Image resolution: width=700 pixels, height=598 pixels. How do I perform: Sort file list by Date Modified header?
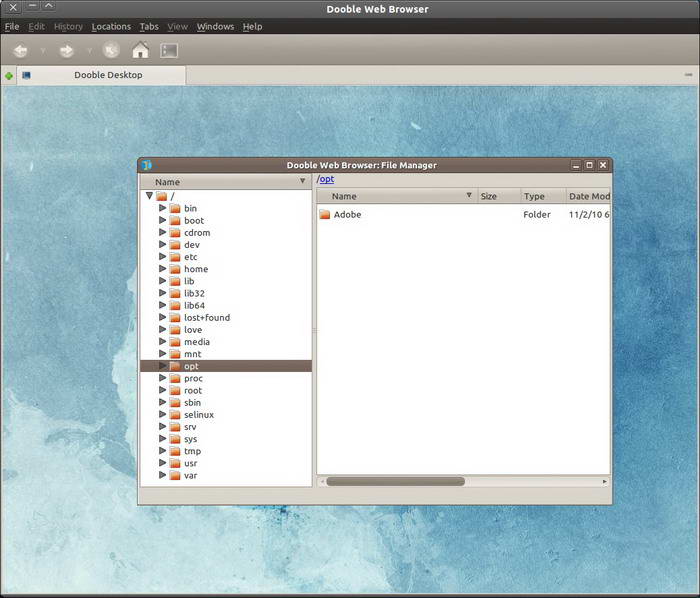[x=588, y=196]
